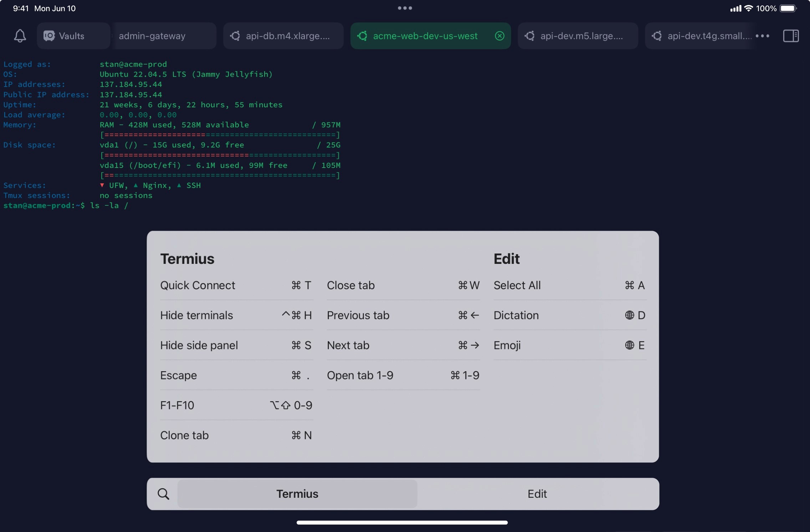This screenshot has width=810, height=532.
Task: Select the Open tab 1-9 shortcut row
Action: pyautogui.click(x=403, y=375)
